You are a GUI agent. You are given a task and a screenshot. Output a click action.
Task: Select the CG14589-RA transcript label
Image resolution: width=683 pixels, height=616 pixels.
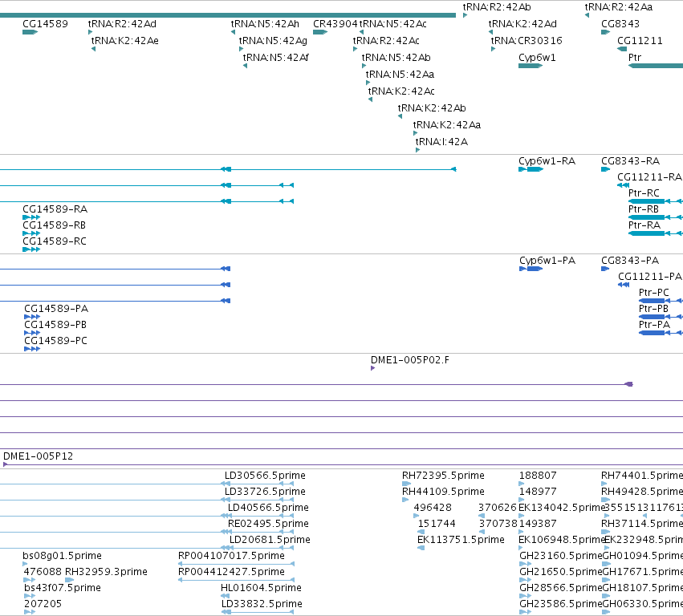55,209
